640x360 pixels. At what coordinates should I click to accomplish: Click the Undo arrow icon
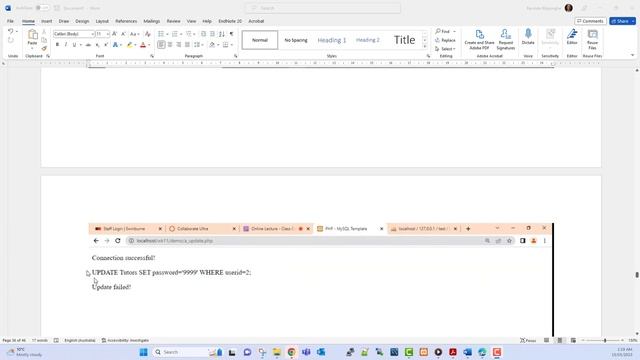click(x=11, y=31)
